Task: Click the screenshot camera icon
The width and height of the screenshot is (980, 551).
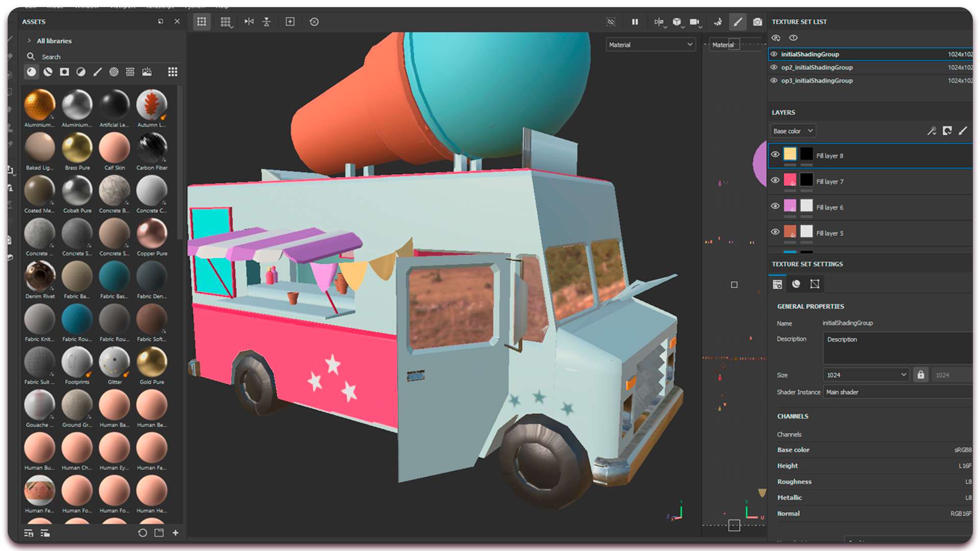Action: (757, 21)
